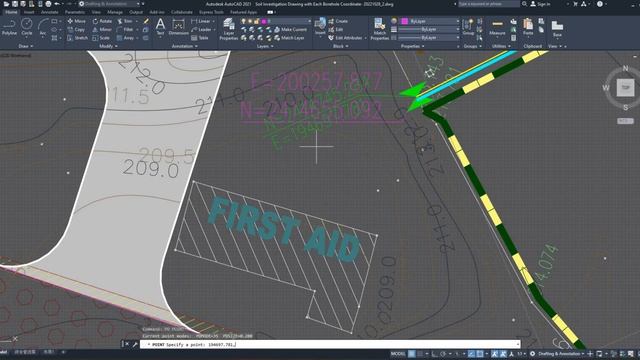This screenshot has height=360, width=640.
Task: Open the Insert ribbon tab
Action: (x=29, y=12)
